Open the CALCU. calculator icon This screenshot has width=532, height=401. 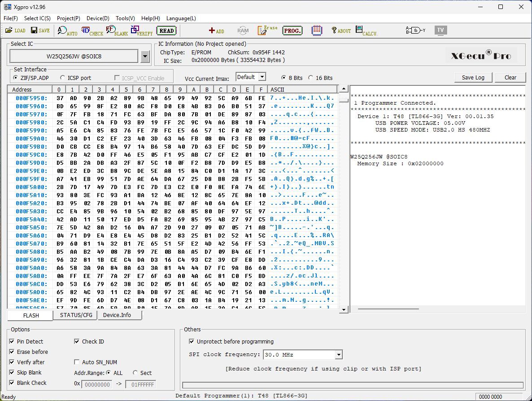click(x=366, y=31)
